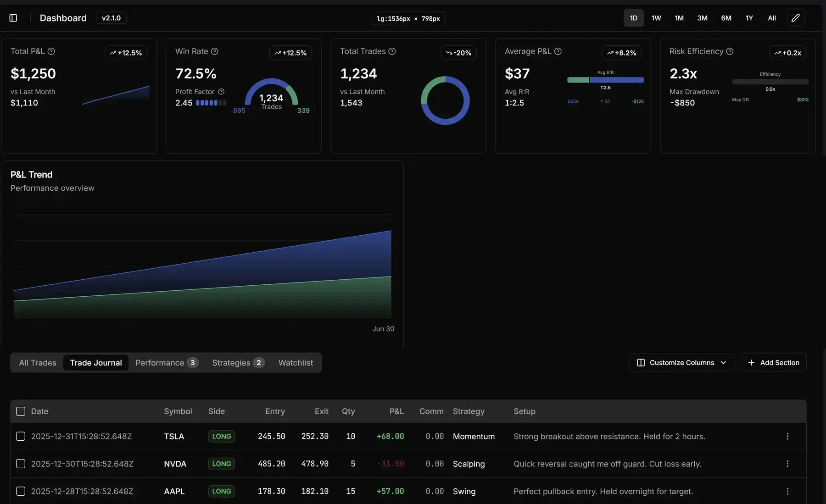Image resolution: width=826 pixels, height=504 pixels.
Task: Show help info for Total P&L
Action: coord(51,51)
